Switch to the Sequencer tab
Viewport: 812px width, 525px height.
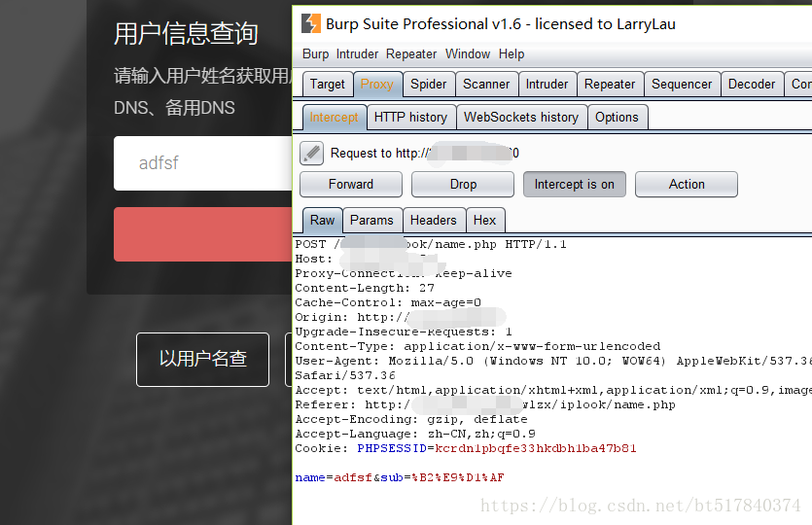click(682, 84)
